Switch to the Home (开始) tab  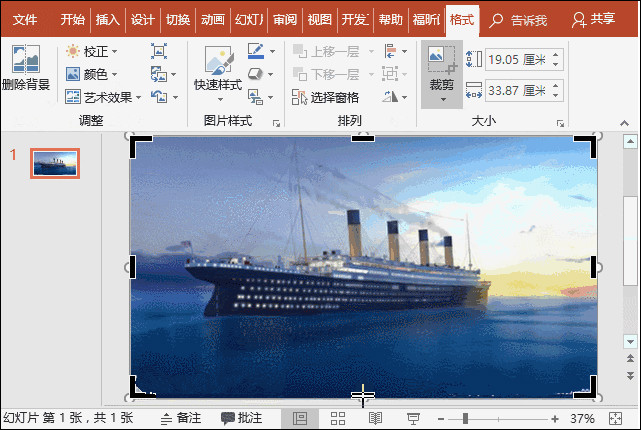(72, 19)
